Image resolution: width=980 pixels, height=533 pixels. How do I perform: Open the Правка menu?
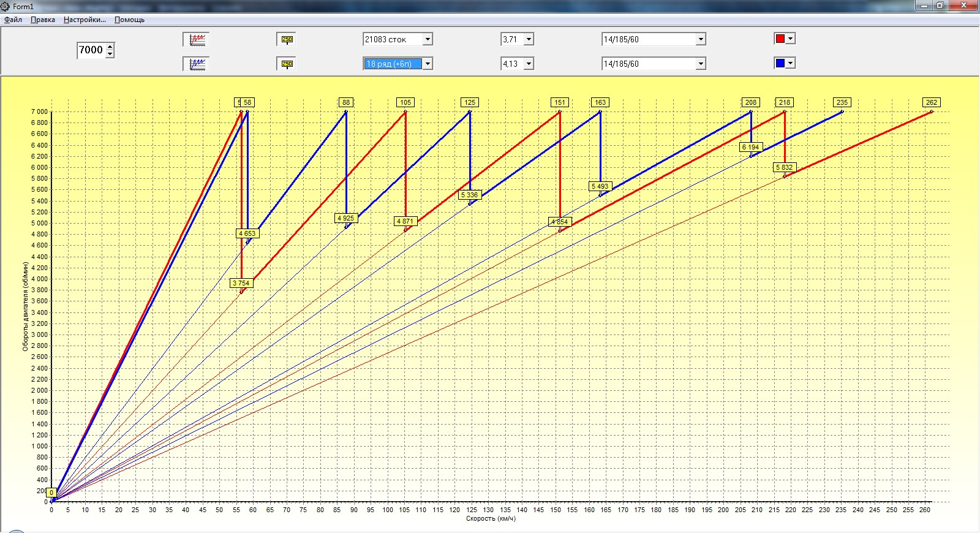[43, 20]
